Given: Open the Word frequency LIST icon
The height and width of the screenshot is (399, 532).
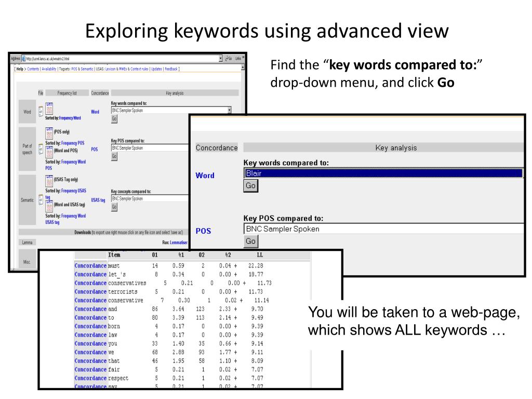Looking at the screenshot, I should pos(49,108).
